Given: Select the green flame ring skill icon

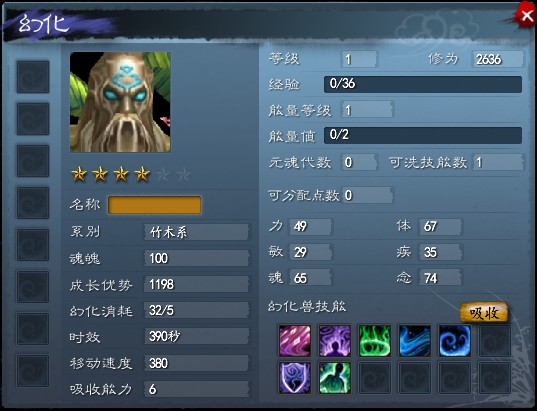Looking at the screenshot, I should click(x=375, y=341).
